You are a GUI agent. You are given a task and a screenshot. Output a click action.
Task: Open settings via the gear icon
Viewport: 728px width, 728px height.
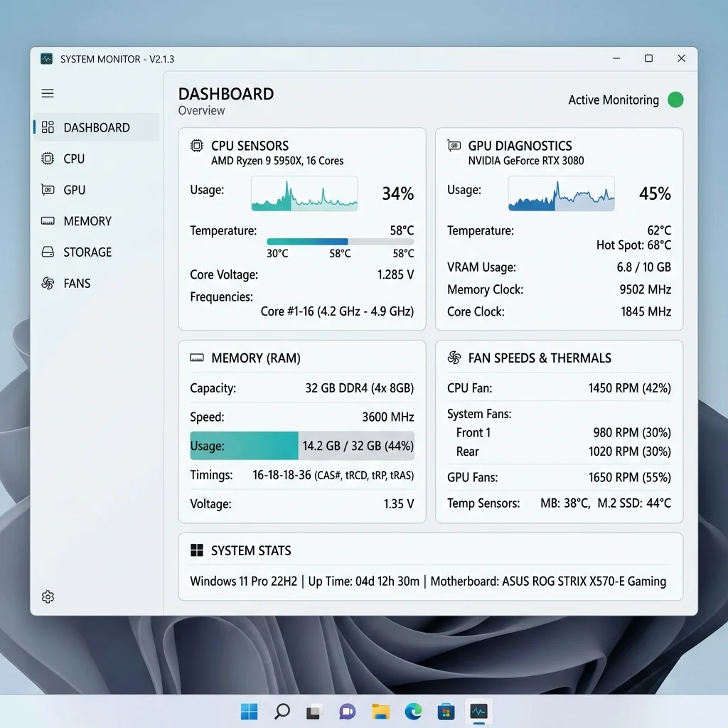pos(48,596)
